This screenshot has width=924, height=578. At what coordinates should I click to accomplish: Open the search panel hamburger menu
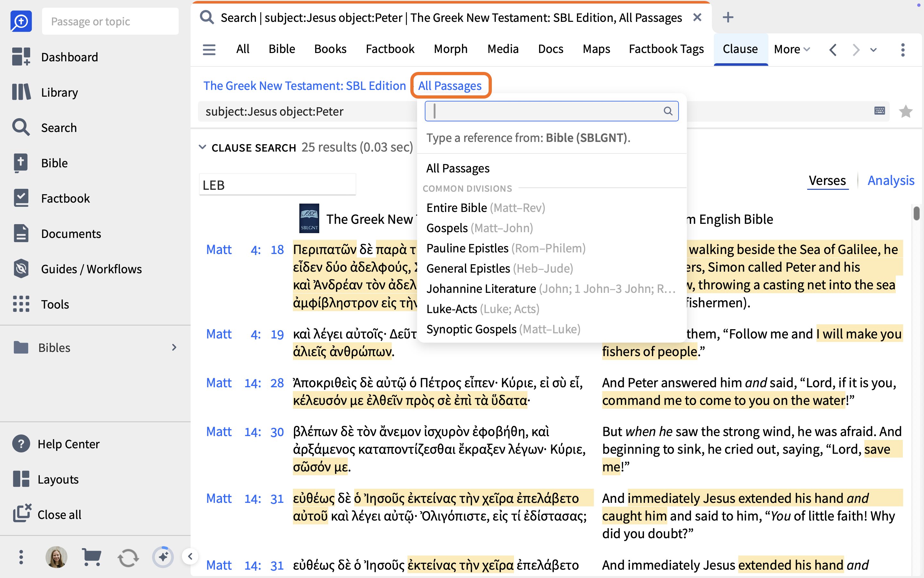(x=209, y=49)
